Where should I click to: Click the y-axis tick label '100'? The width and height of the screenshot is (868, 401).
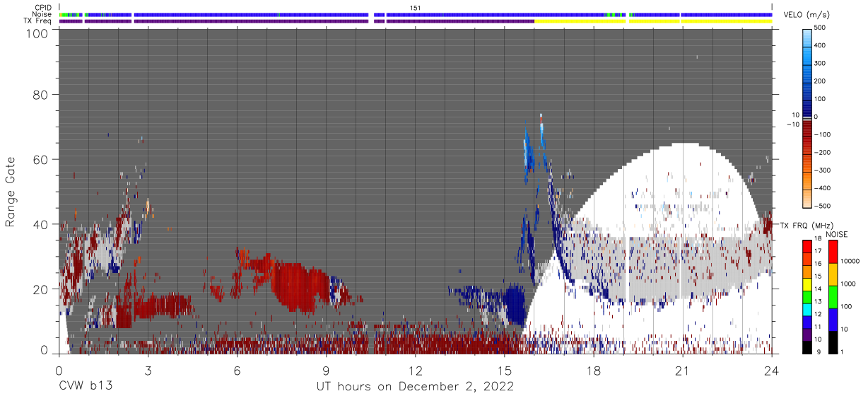(x=38, y=33)
